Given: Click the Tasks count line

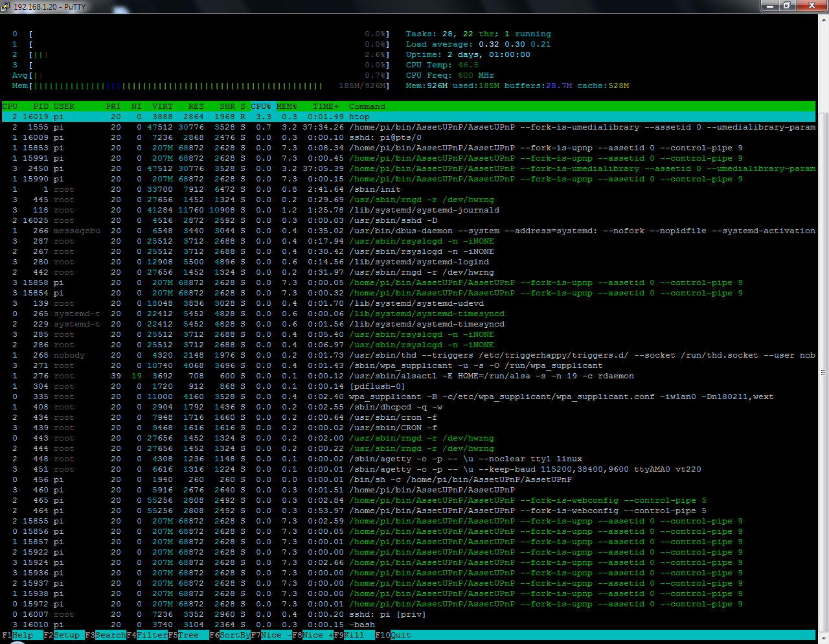Looking at the screenshot, I should (479, 34).
